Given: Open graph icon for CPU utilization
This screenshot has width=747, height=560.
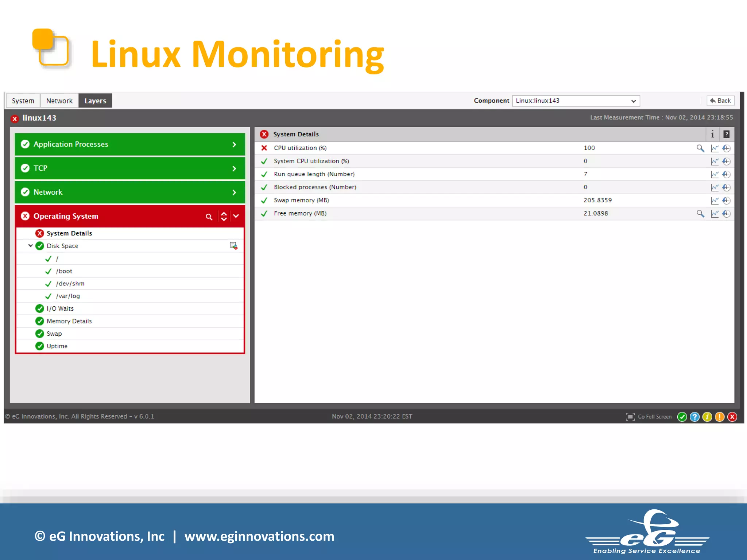Looking at the screenshot, I should (715, 148).
